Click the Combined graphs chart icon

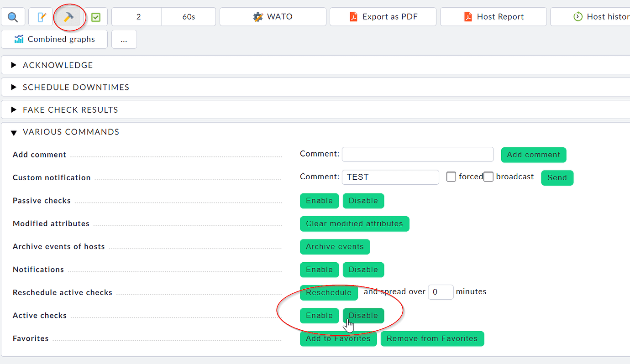(54, 39)
